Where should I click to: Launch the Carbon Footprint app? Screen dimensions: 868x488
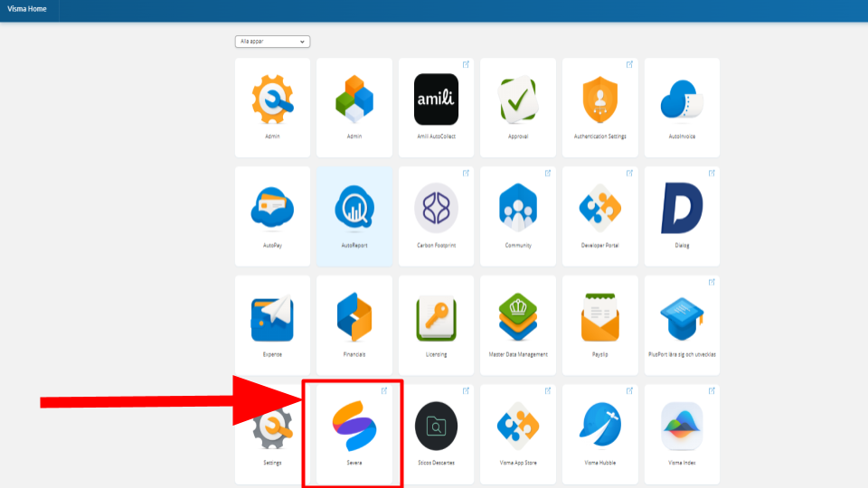[x=436, y=216]
